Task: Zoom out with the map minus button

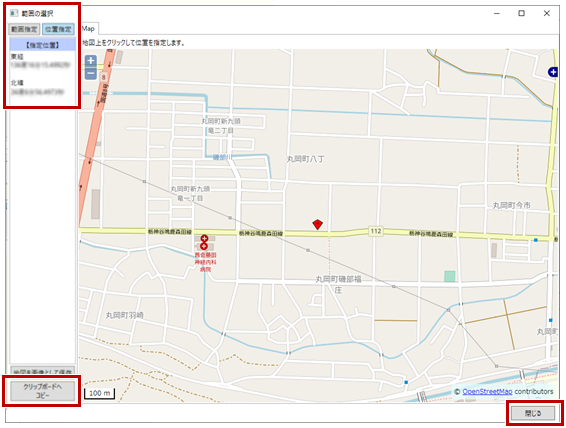Action: (91, 74)
